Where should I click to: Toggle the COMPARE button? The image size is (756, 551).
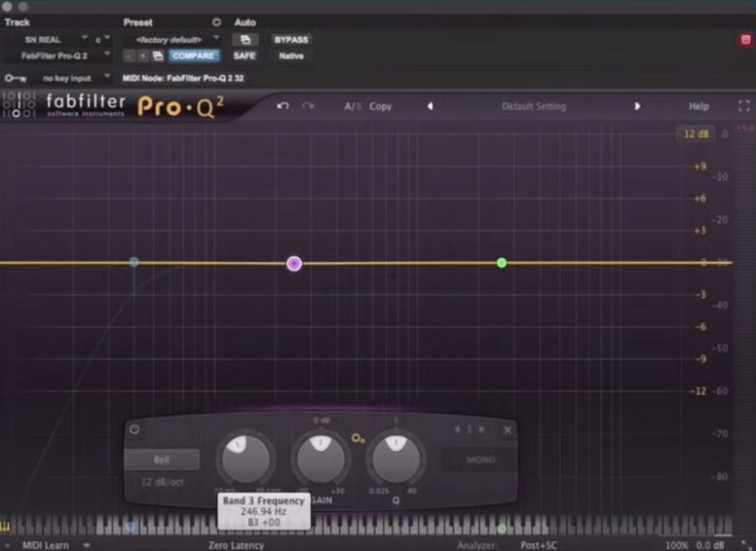[x=193, y=56]
